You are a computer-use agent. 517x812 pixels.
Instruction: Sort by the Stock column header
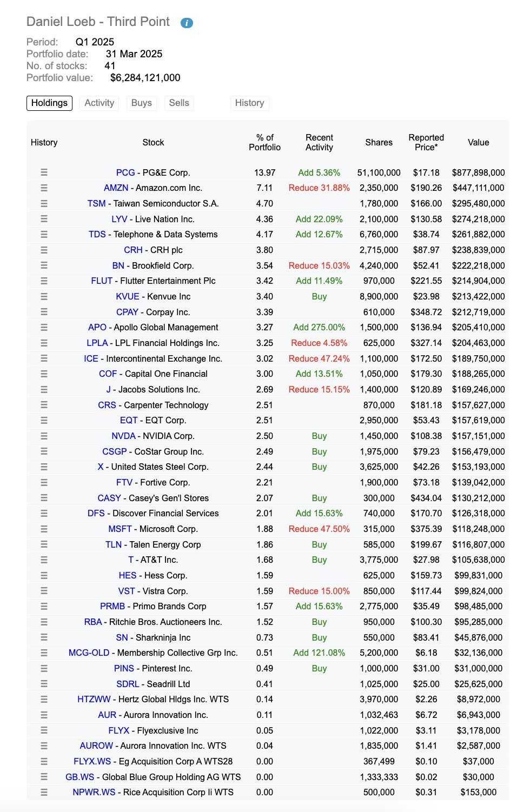[x=153, y=142]
